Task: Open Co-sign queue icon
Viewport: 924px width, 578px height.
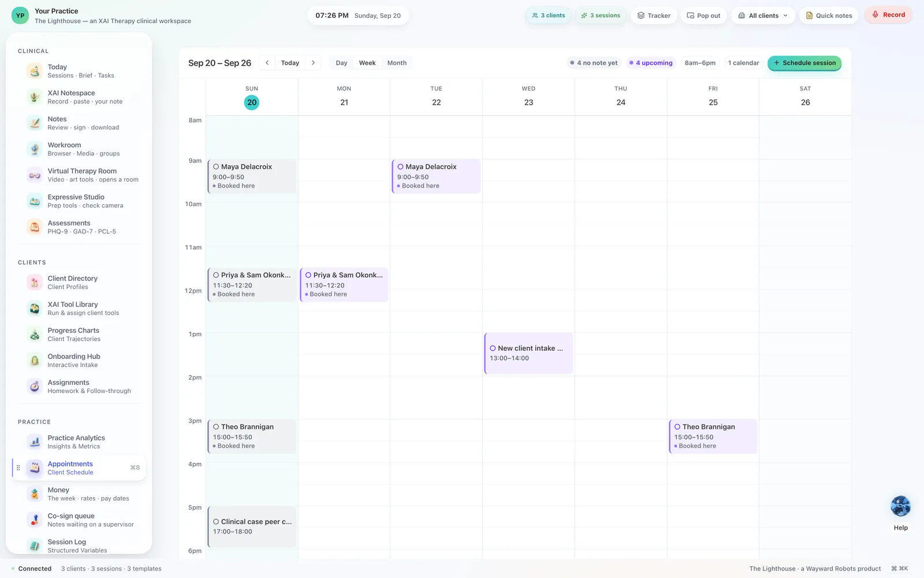Action: point(35,520)
